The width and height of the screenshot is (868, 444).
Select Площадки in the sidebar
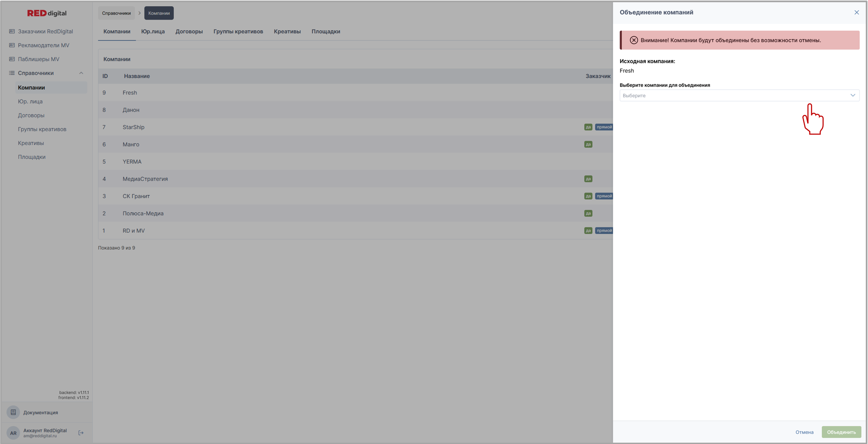coord(31,157)
